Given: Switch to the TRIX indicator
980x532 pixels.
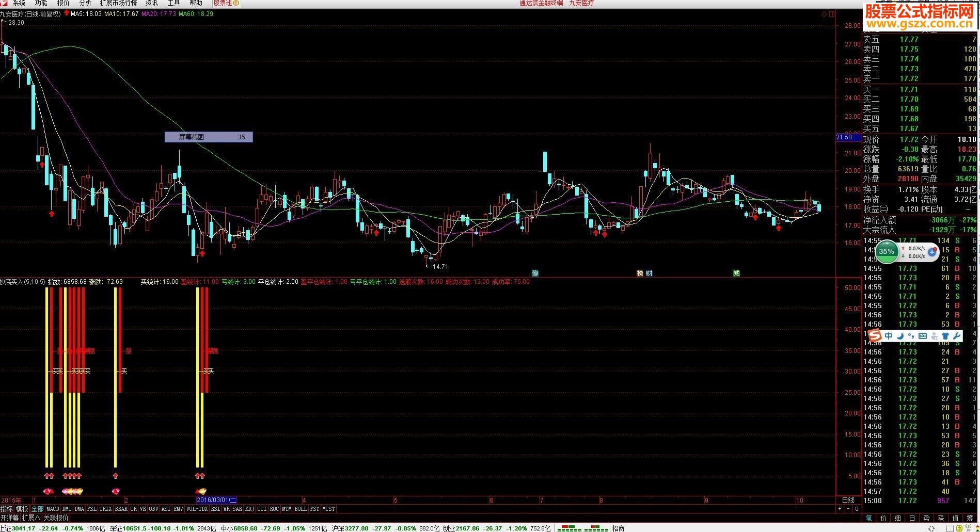Looking at the screenshot, I should click(105, 509).
